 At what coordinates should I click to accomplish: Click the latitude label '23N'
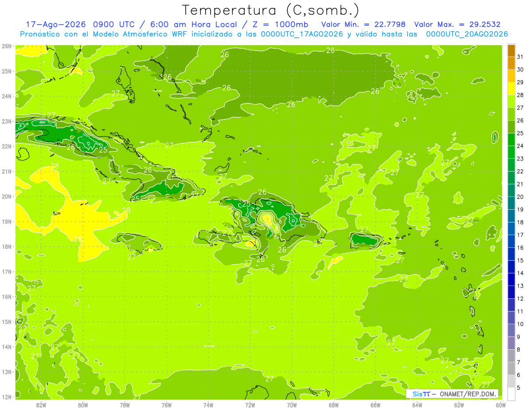click(x=6, y=121)
